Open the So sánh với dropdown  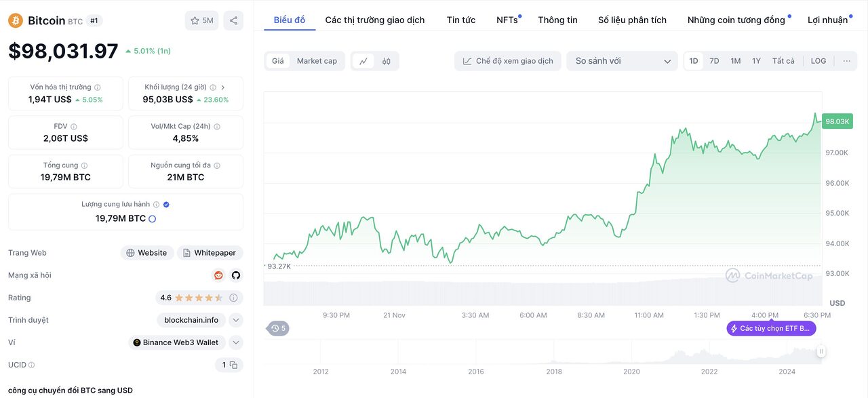[622, 61]
